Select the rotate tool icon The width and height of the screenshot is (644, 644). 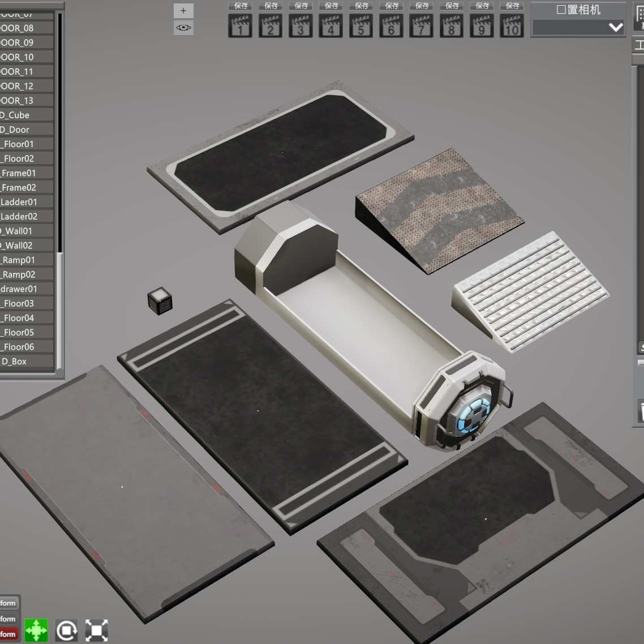[67, 630]
